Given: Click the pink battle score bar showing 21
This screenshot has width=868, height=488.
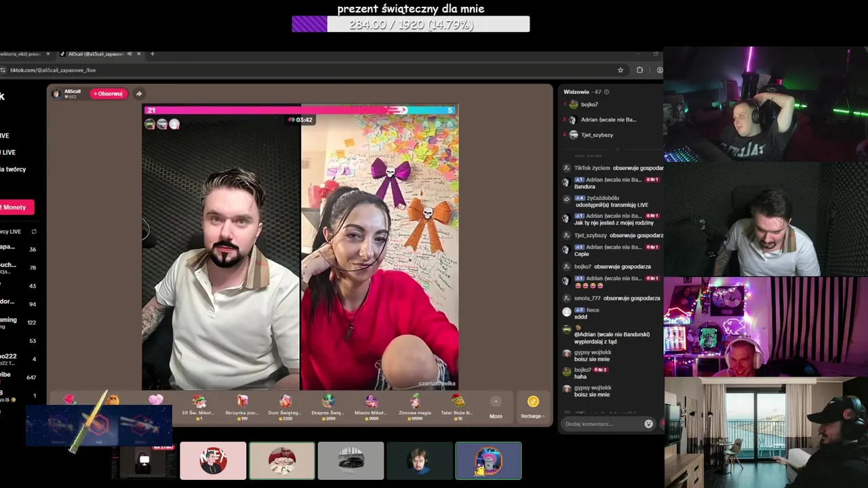Looking at the screenshot, I should (275, 110).
